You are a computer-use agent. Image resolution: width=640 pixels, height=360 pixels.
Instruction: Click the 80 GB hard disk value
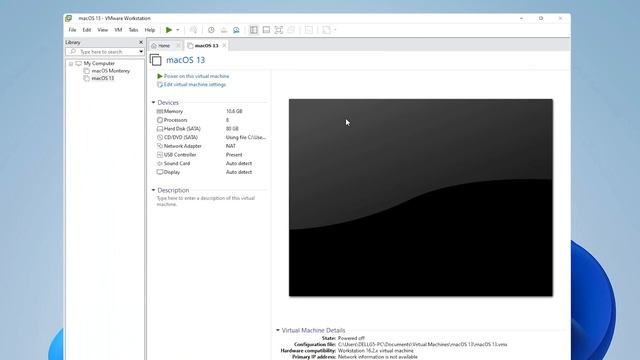coord(232,129)
